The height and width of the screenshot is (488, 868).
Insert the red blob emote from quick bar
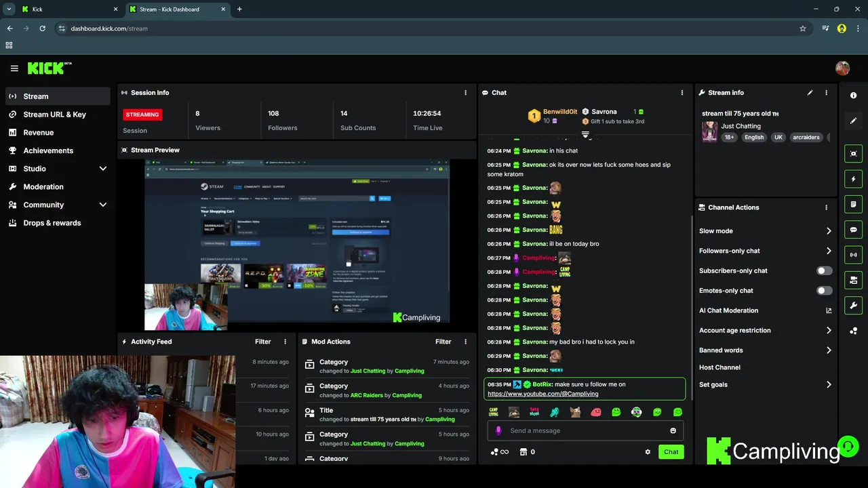coord(595,412)
